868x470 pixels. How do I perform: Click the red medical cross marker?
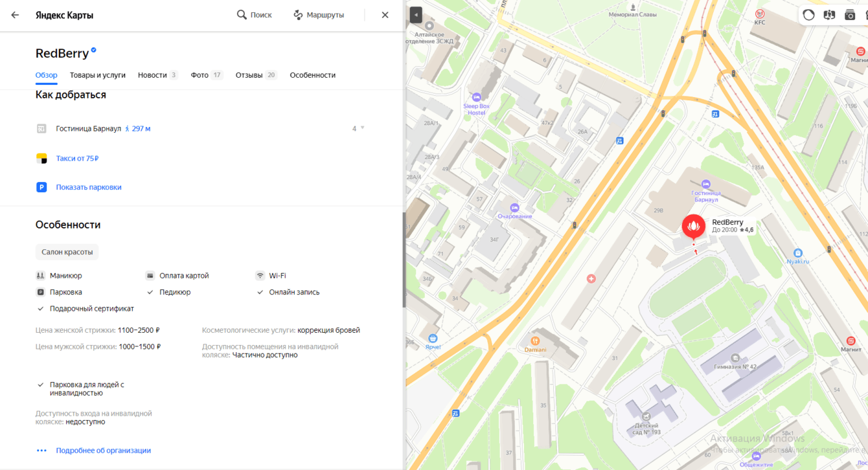591,278
